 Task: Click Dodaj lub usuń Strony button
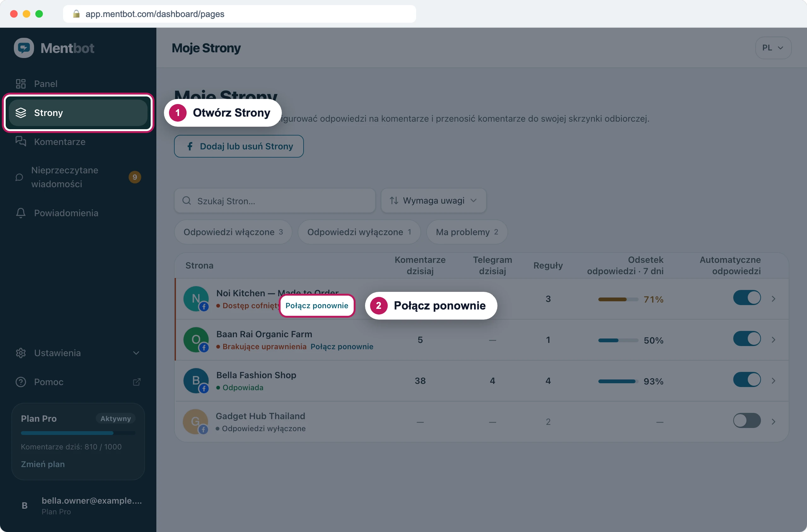tap(239, 146)
